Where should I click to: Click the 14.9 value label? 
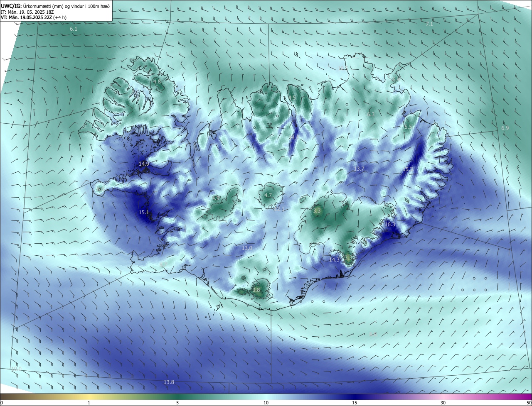tap(144, 164)
